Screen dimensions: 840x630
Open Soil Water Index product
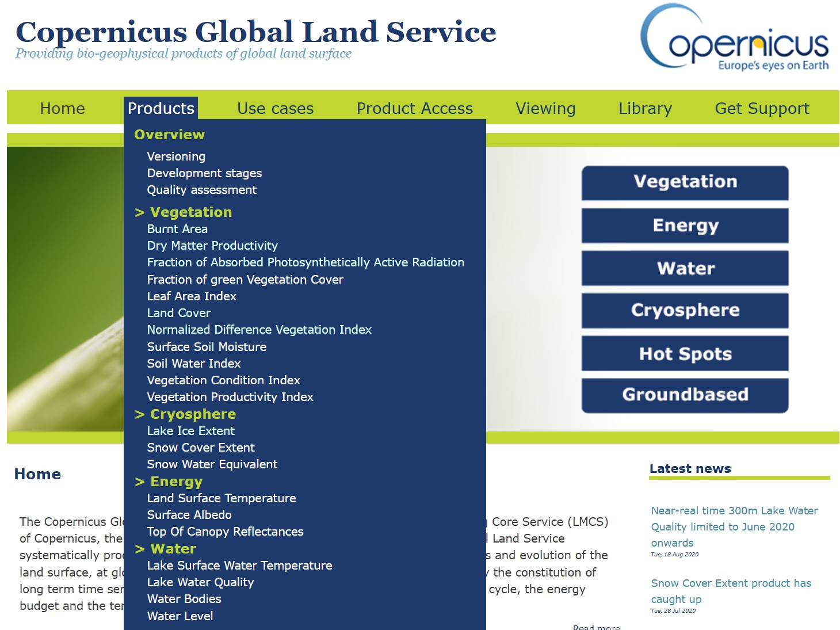194,364
